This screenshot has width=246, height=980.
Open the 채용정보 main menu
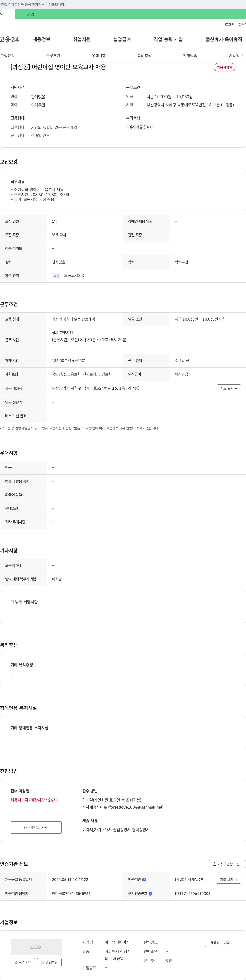pos(42,39)
